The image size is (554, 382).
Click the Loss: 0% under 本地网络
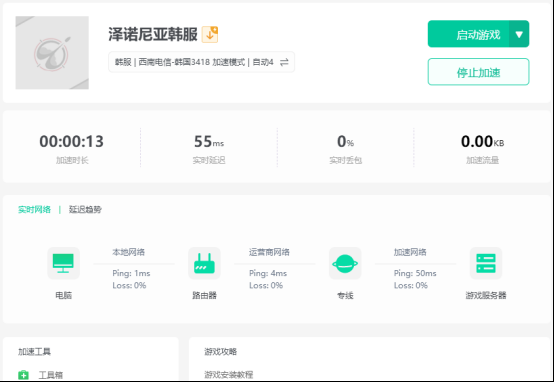tap(129, 285)
